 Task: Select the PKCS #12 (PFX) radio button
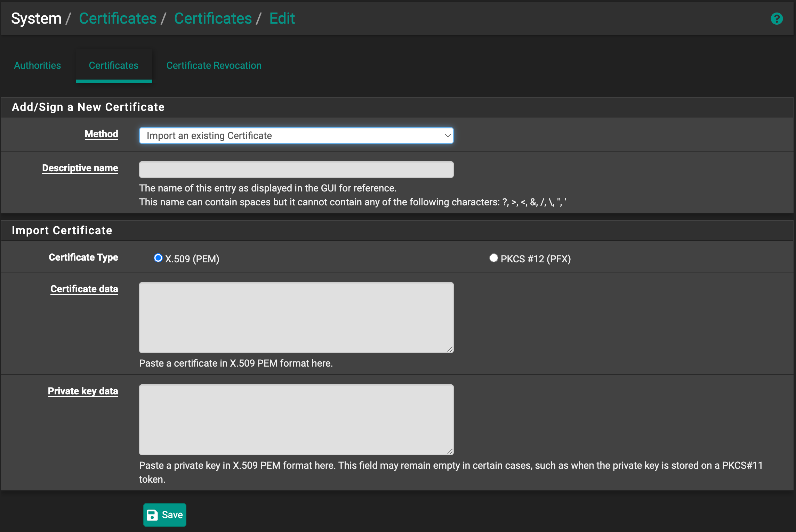493,258
